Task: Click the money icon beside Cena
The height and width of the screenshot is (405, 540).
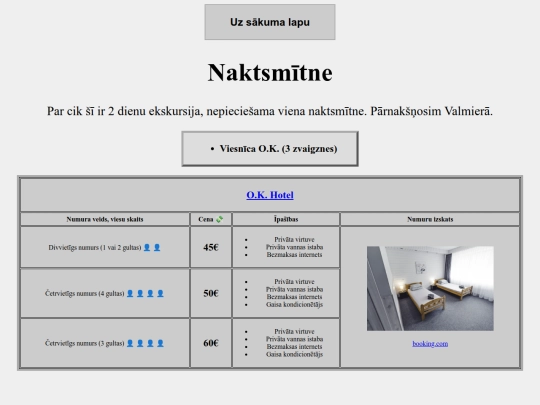Action: pos(219,219)
